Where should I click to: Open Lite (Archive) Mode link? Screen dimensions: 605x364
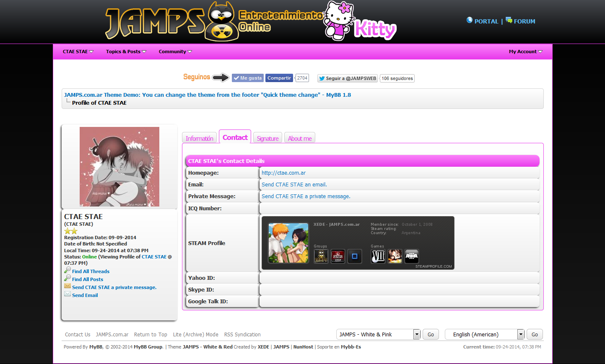point(196,335)
